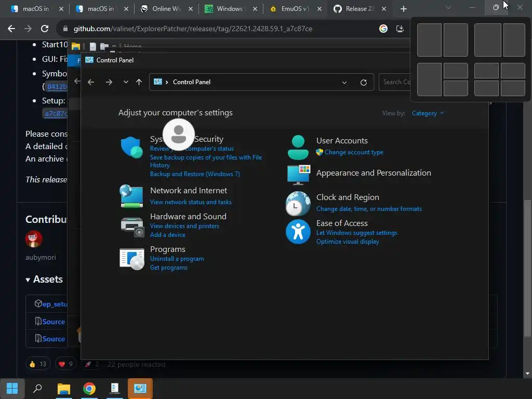Snap window to wide left two-thirds layout
The image size is (532, 399).
(x=487, y=40)
